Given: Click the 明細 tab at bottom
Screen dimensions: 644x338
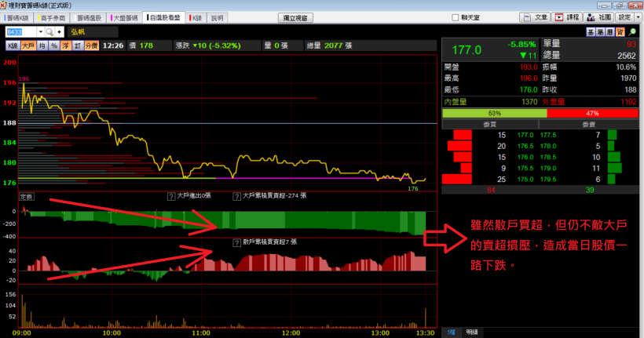Looking at the screenshot, I should 472,333.
